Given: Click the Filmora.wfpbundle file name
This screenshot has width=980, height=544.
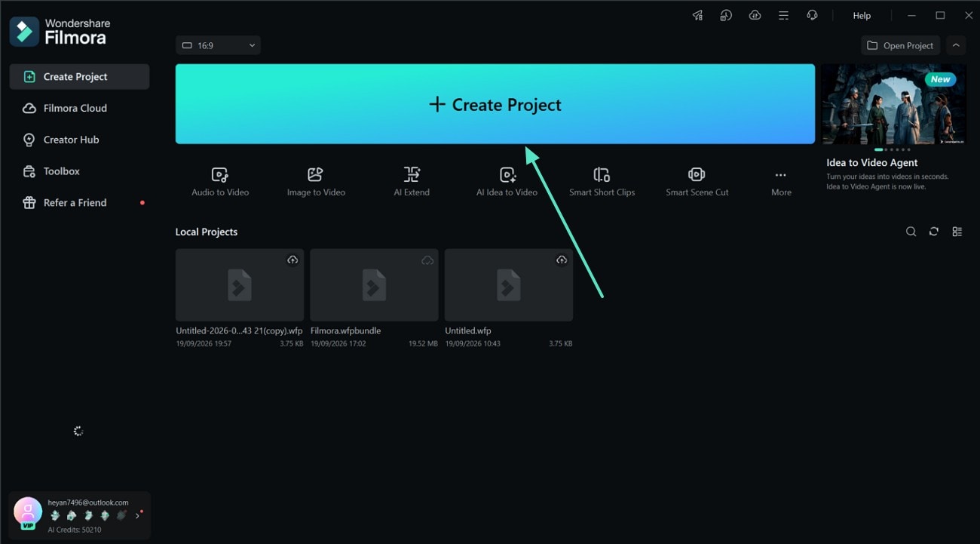Looking at the screenshot, I should coord(346,330).
